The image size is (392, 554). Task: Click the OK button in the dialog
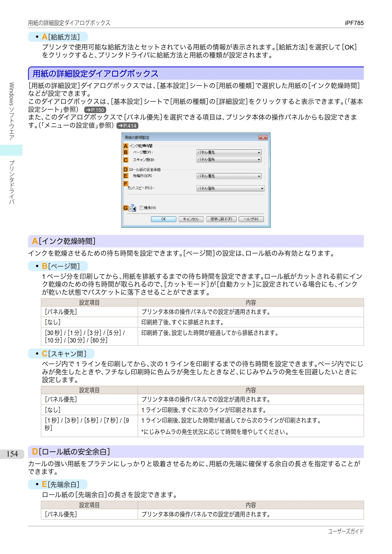tap(163, 219)
